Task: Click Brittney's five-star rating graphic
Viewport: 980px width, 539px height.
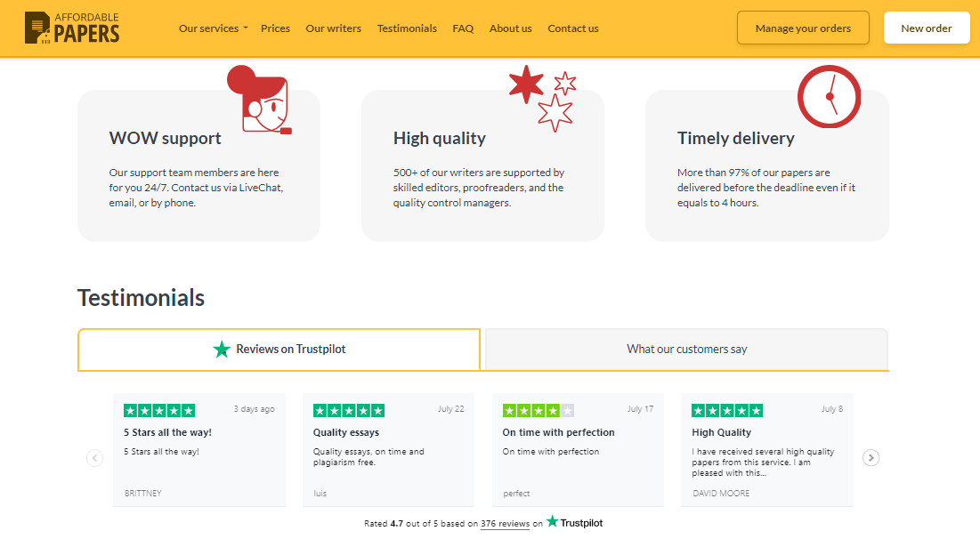Action: click(159, 410)
